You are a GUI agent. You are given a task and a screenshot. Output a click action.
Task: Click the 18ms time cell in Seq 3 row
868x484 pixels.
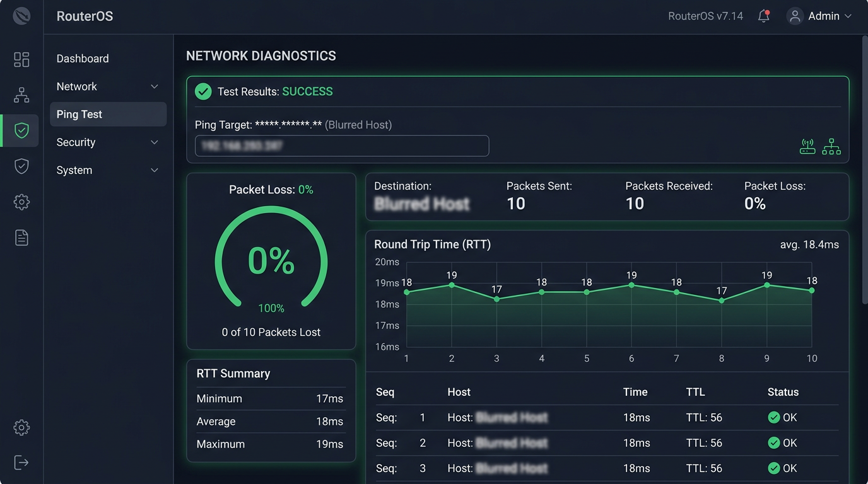click(x=636, y=468)
